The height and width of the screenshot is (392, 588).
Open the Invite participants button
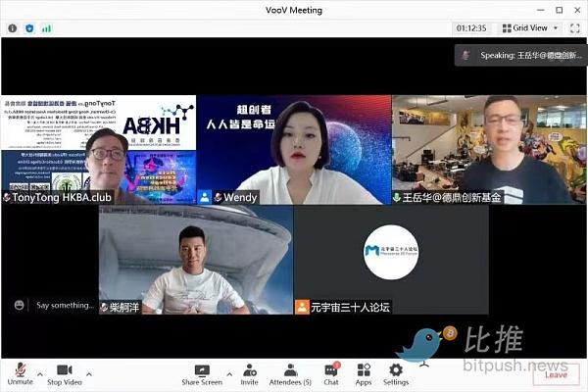(249, 375)
